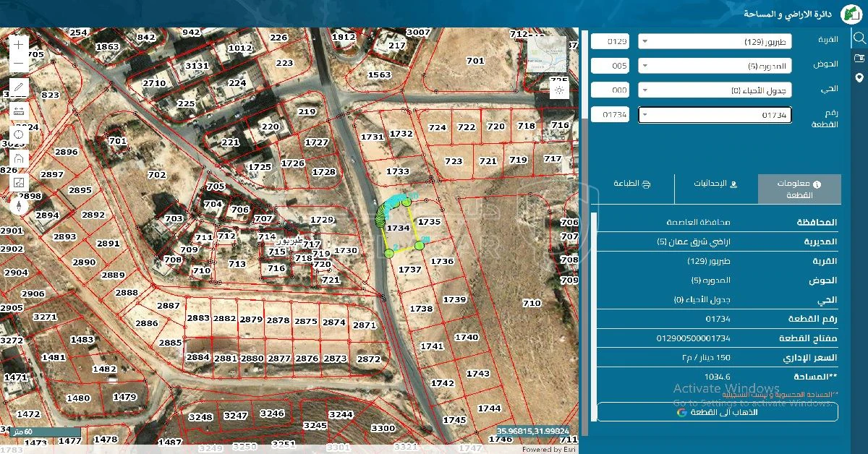Open the parcel number dropdown 01734

tap(715, 115)
